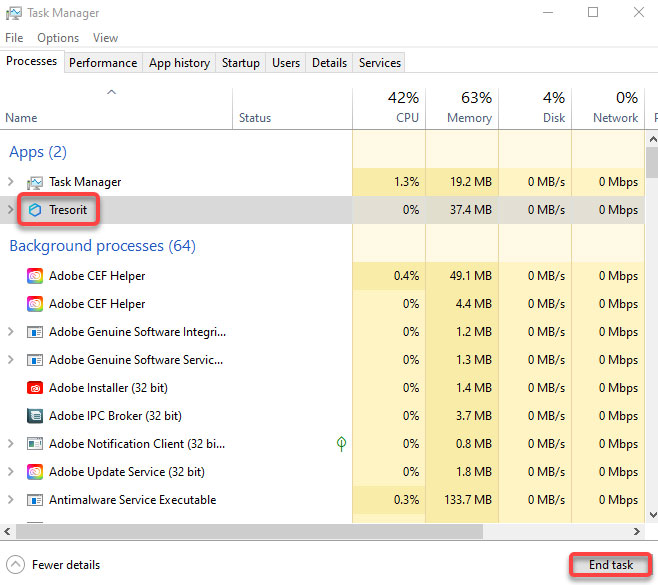Click the Background processes (64) heading
This screenshot has width=658, height=585.
coord(102,245)
